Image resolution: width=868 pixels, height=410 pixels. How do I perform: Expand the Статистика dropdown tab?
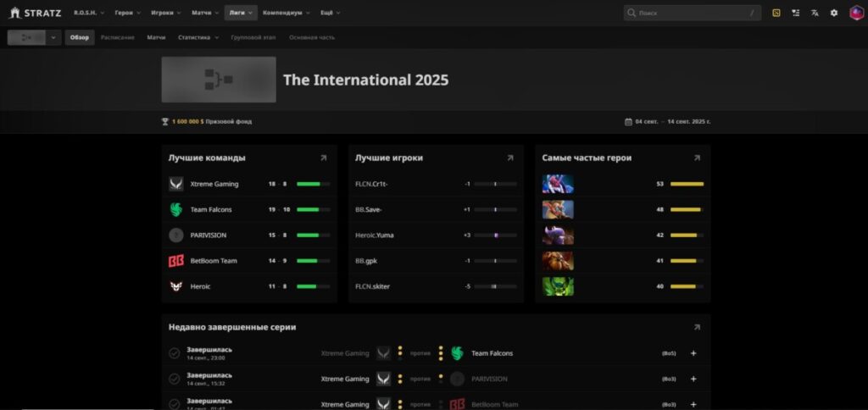point(198,37)
